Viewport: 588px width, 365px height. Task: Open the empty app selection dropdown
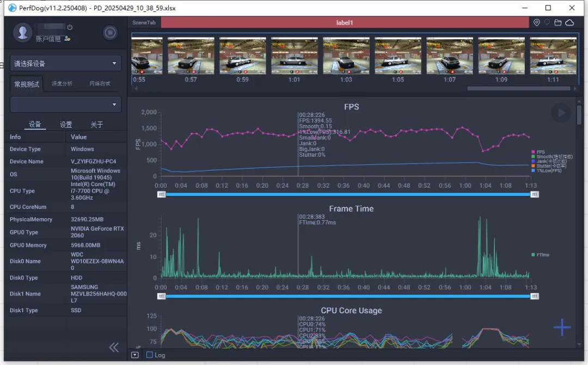66,104
